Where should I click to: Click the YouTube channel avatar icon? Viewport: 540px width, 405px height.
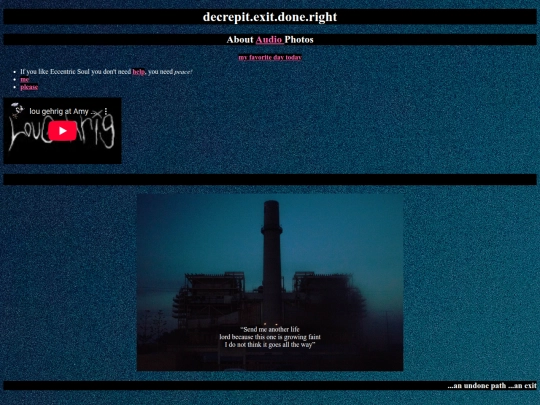17,111
